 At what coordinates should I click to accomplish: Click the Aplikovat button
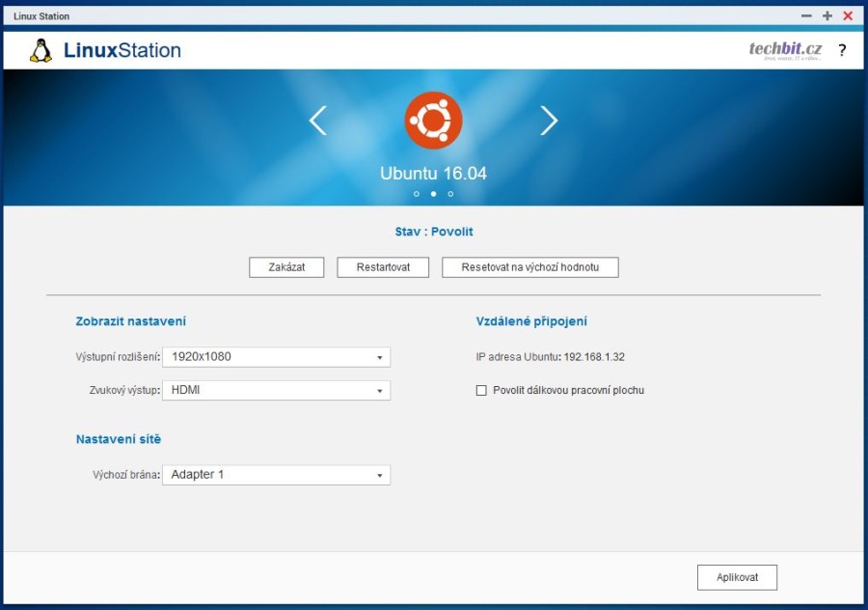click(737, 577)
